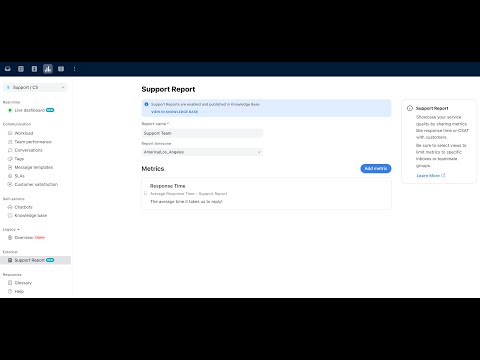This screenshot has height=360, width=480.
Task: Go to SLAs in the sidebar
Action: coord(20,176)
